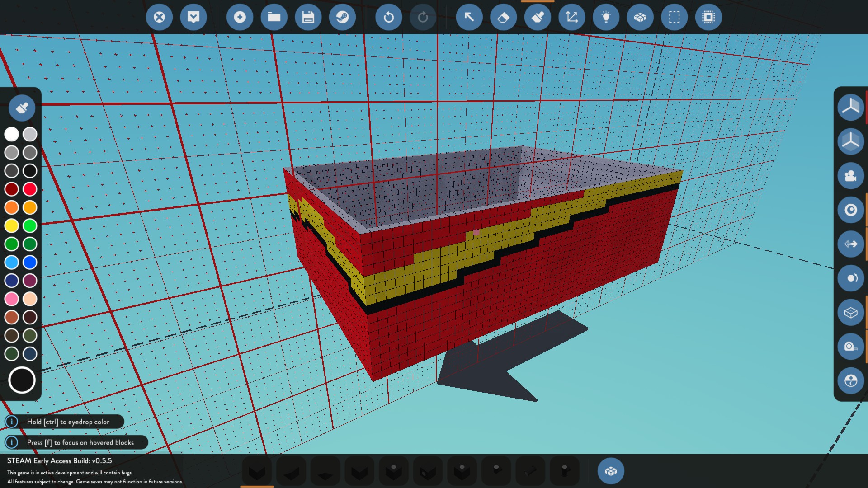Toggle the mirror arrows option in the right sidebar

[x=850, y=244]
